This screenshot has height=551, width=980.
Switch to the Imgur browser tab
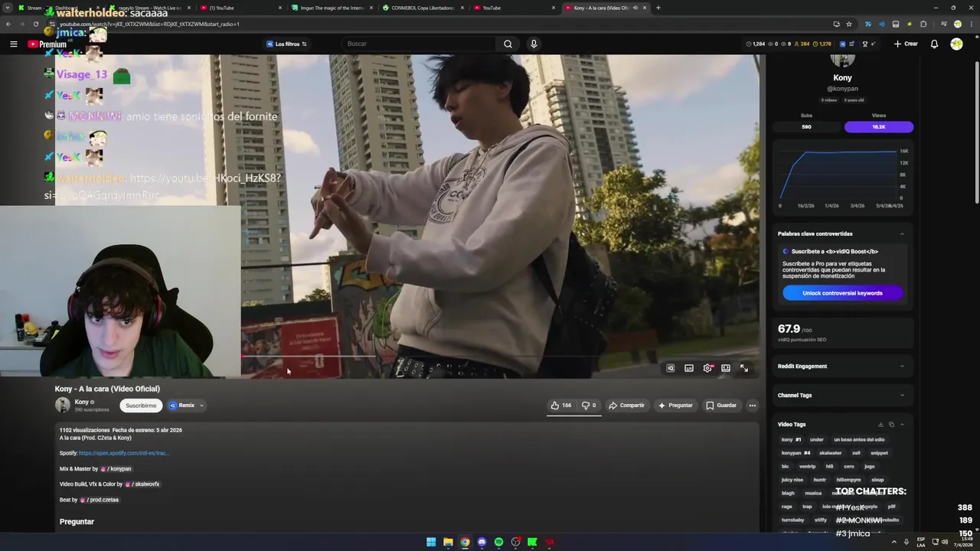pos(331,8)
